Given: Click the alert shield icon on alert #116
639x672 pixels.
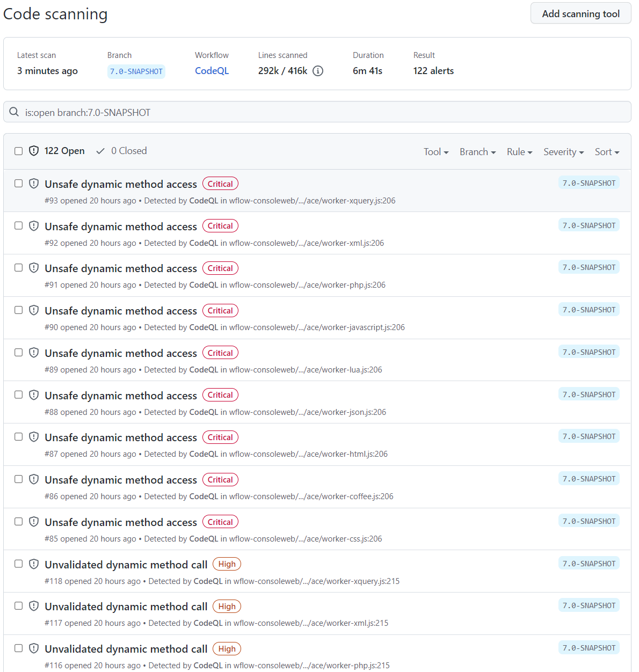Looking at the screenshot, I should (34, 648).
